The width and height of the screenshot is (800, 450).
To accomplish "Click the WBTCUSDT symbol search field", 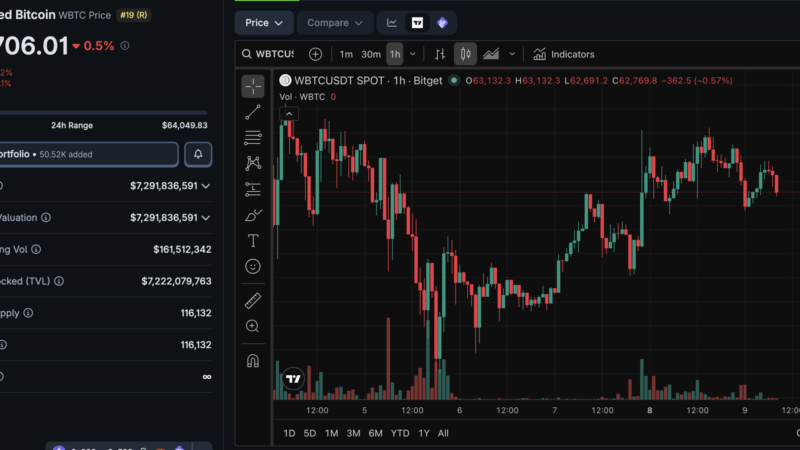I will 268,54.
